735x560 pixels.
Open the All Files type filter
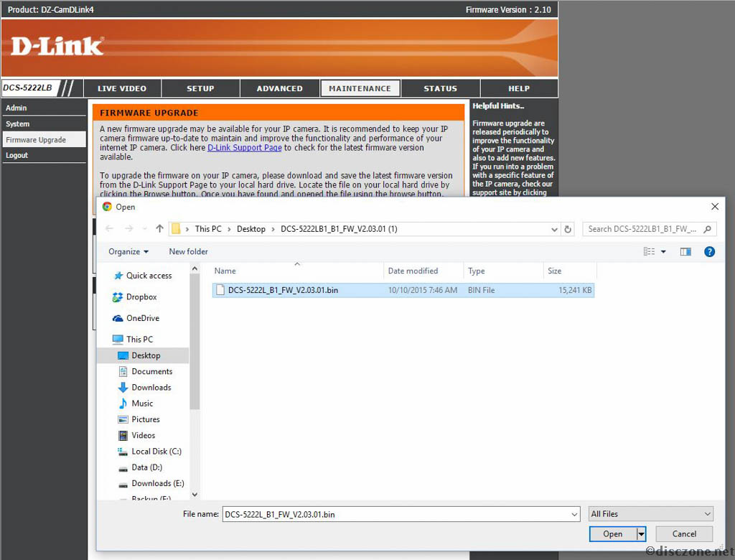pyautogui.click(x=651, y=514)
